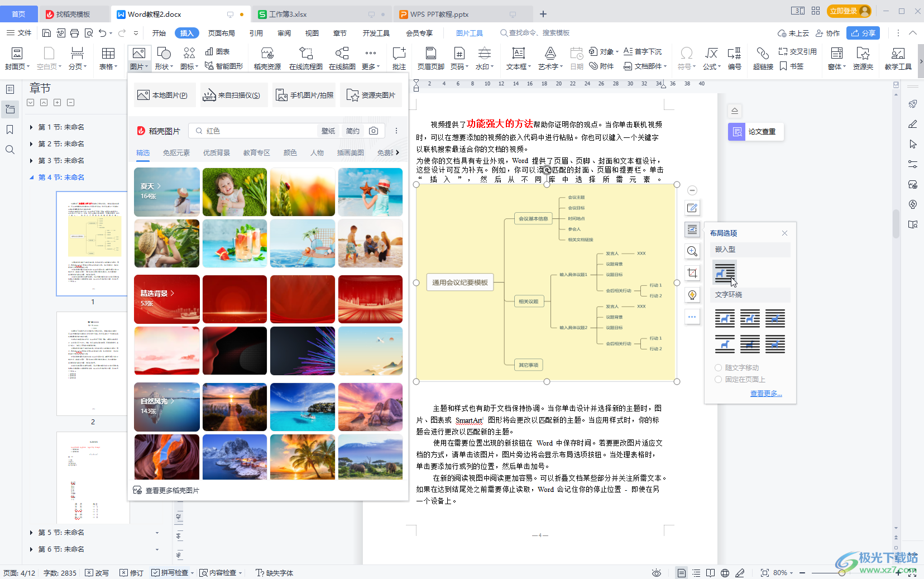Switch to web layout view icon
This screenshot has height=579, width=924.
tap(725, 573)
